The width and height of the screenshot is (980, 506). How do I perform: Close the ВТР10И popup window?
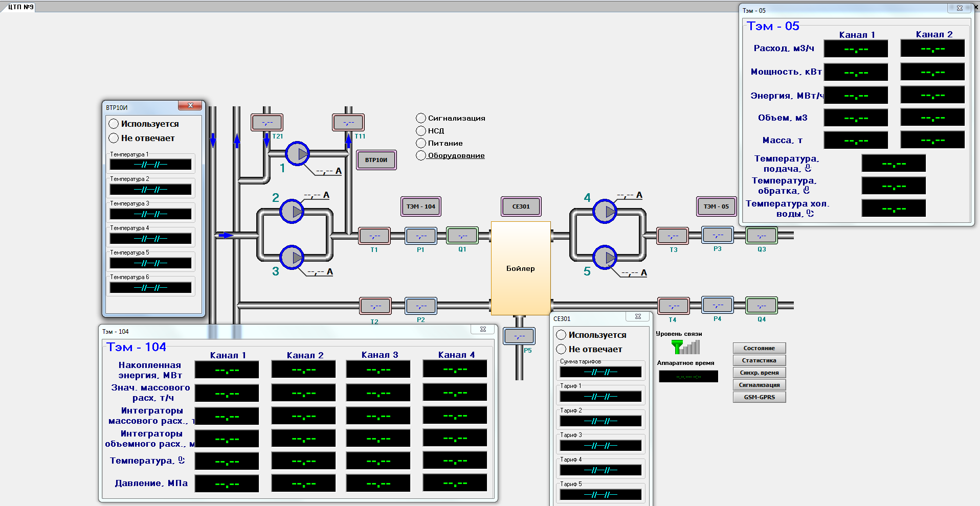(190, 105)
